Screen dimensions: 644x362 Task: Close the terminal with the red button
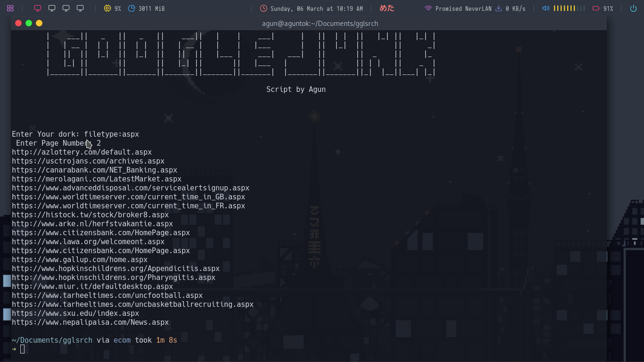click(x=18, y=23)
